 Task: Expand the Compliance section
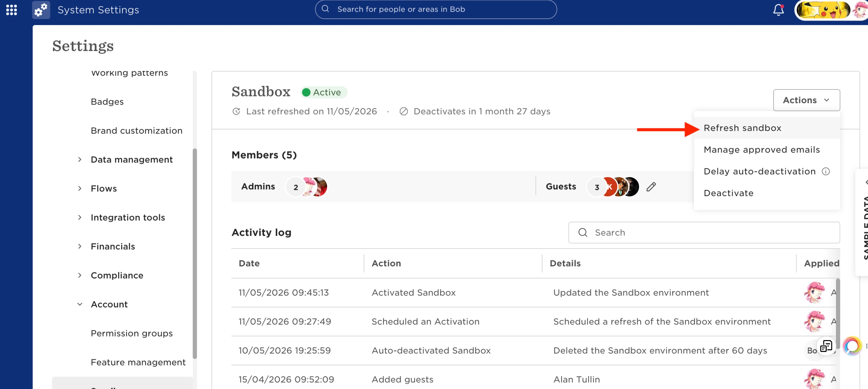(x=79, y=275)
